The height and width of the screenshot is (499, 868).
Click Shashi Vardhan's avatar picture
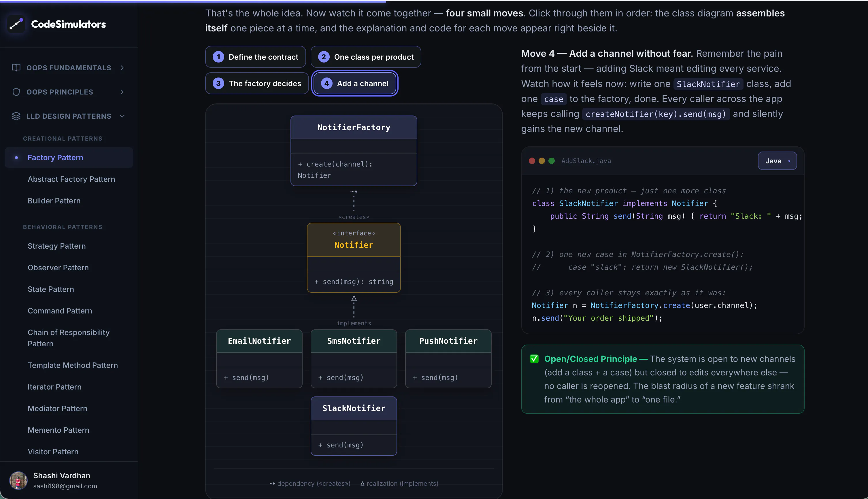pos(18,481)
